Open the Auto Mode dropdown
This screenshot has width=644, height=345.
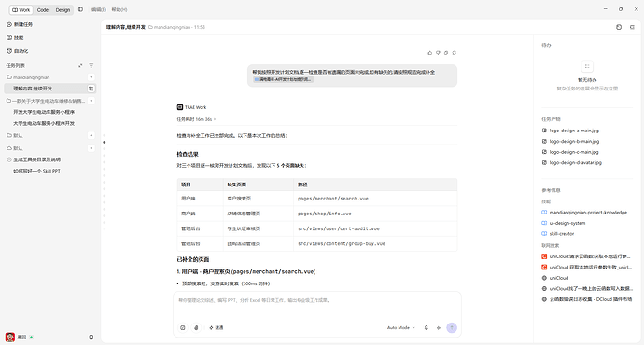pyautogui.click(x=400, y=328)
